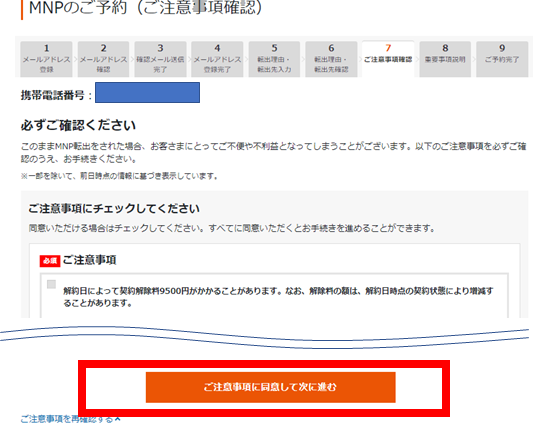
Task: Select step 2 メールアドレス確認
Action: [103, 59]
